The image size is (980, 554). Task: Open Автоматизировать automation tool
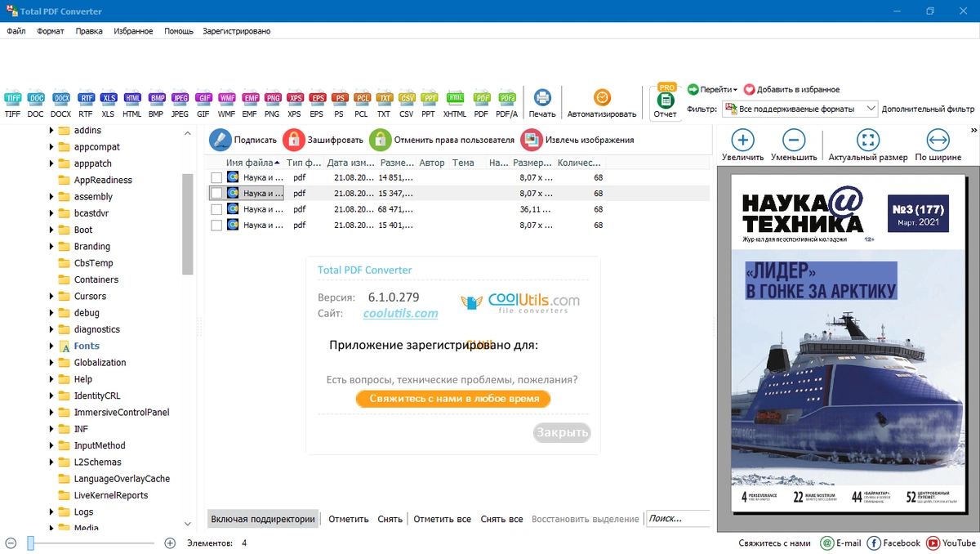602,103
